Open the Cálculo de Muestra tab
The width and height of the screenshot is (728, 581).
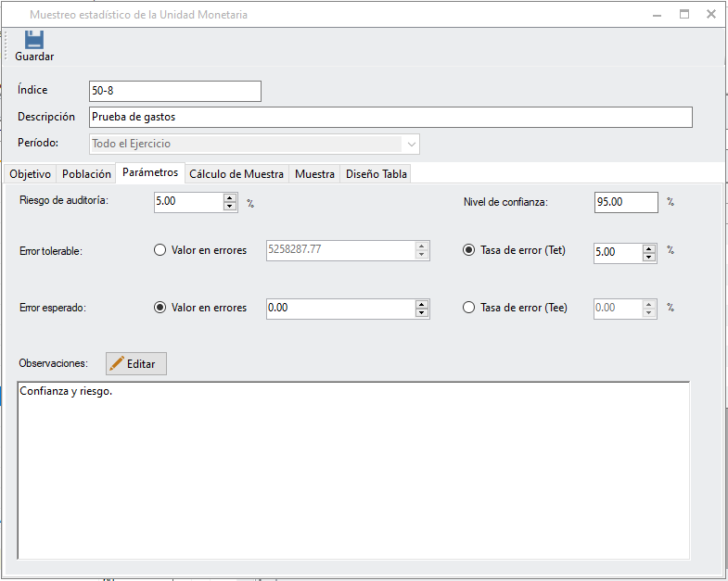(236, 174)
